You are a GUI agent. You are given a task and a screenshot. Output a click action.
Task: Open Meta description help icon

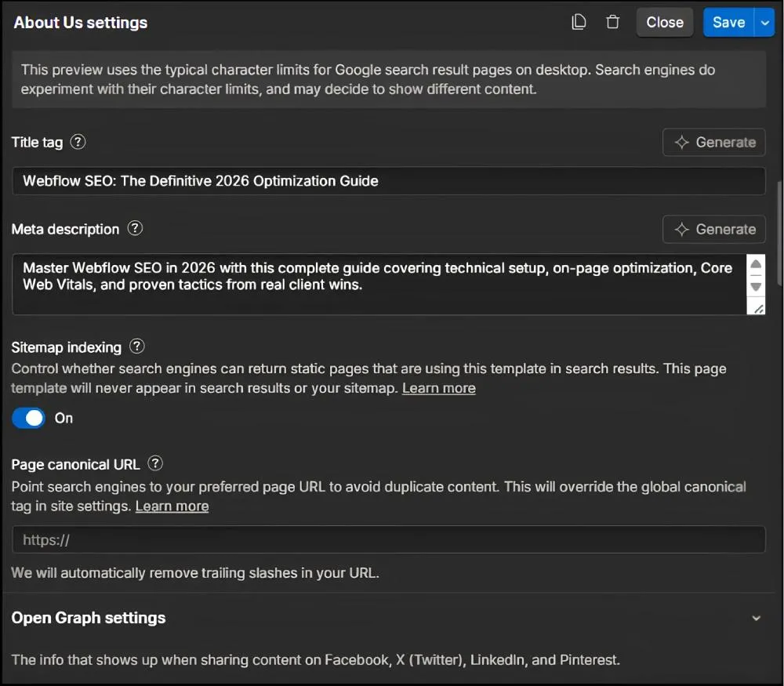click(x=135, y=228)
